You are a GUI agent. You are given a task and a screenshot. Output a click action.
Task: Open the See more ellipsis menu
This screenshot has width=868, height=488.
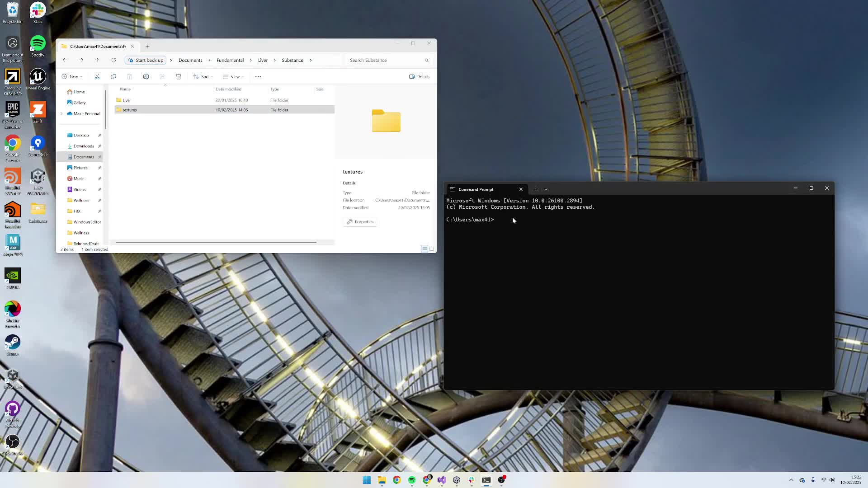pos(258,77)
